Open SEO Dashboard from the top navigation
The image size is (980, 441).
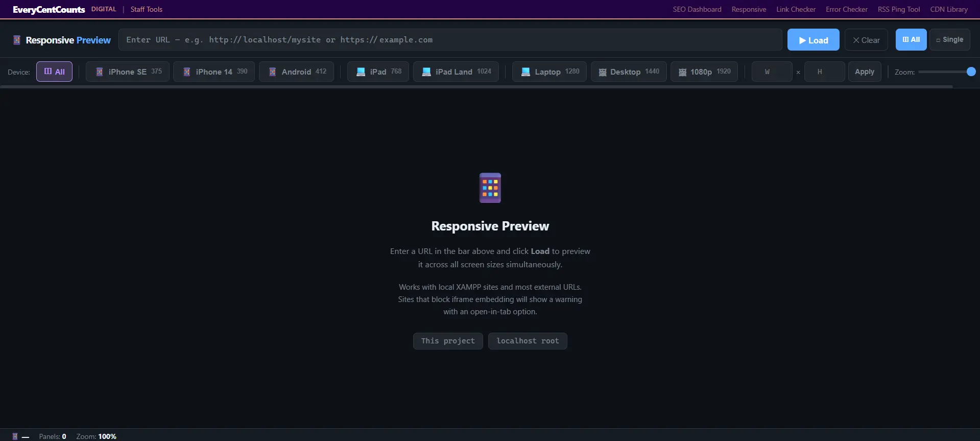click(x=697, y=9)
